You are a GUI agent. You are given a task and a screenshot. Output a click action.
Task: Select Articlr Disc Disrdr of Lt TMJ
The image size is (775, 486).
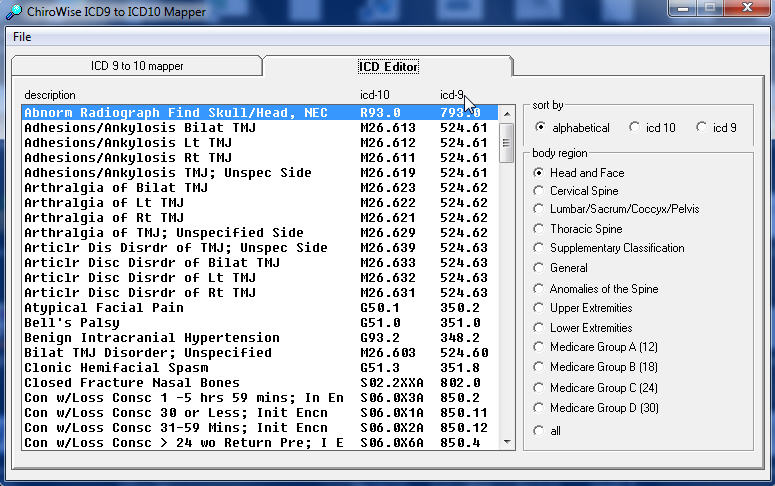[x=260, y=278]
